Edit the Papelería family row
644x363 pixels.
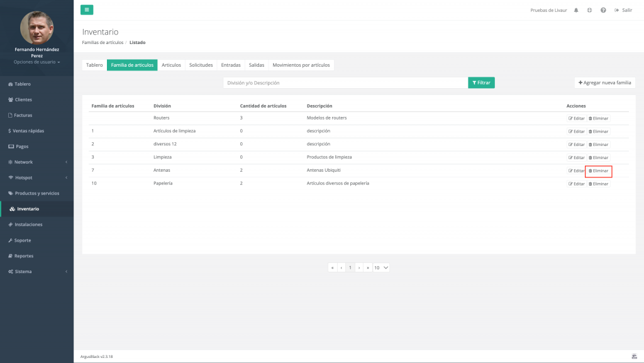577,184
